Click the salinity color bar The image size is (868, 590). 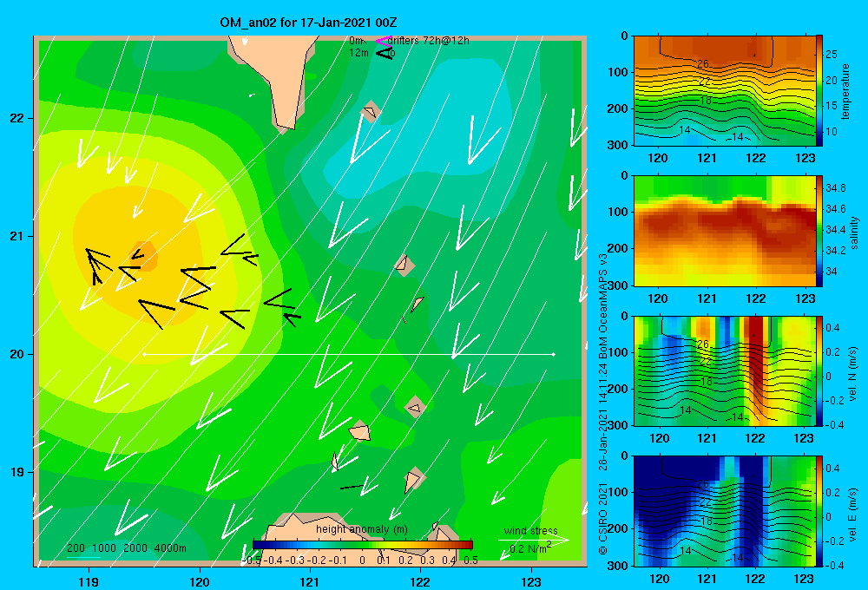click(819, 231)
